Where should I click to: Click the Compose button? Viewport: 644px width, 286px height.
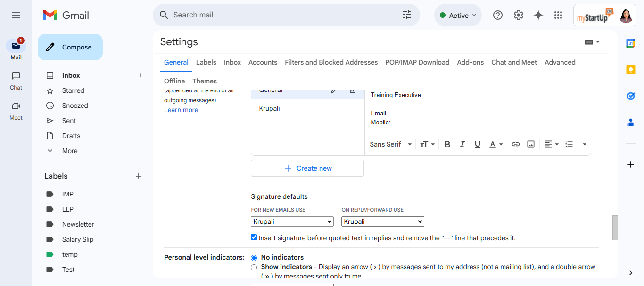point(70,47)
